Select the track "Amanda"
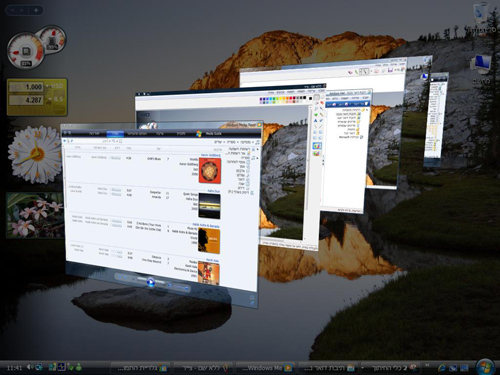Screen dimensions: 500x375 (156, 197)
